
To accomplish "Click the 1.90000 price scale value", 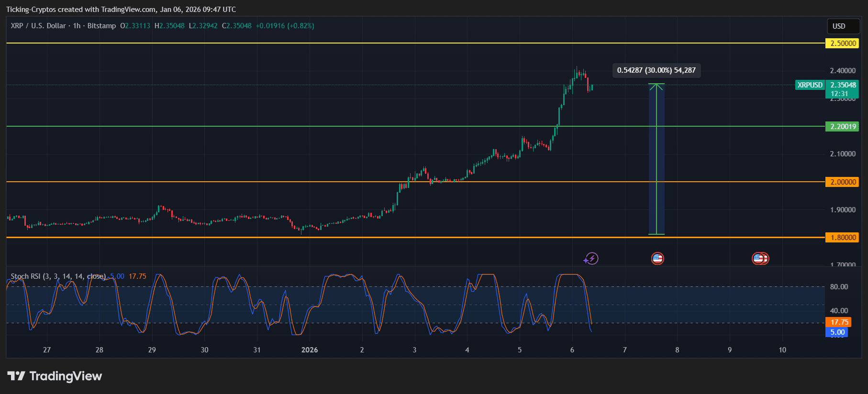I will (x=843, y=210).
